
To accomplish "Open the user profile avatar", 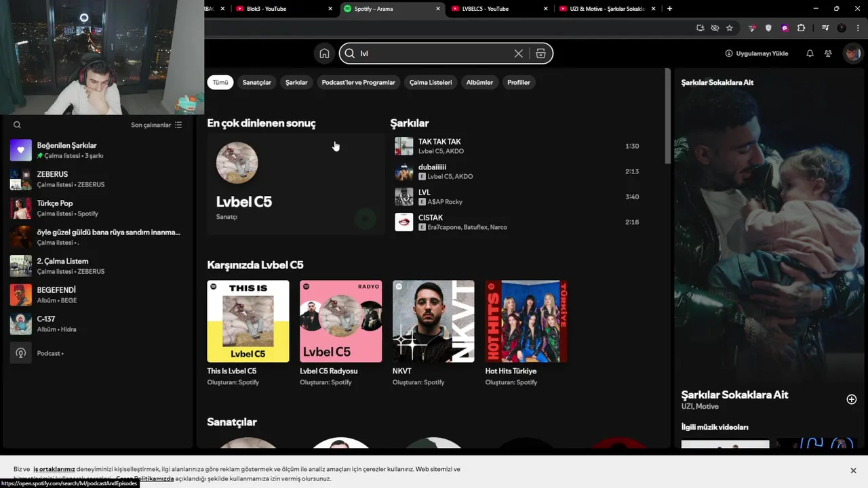I will pyautogui.click(x=852, y=54).
